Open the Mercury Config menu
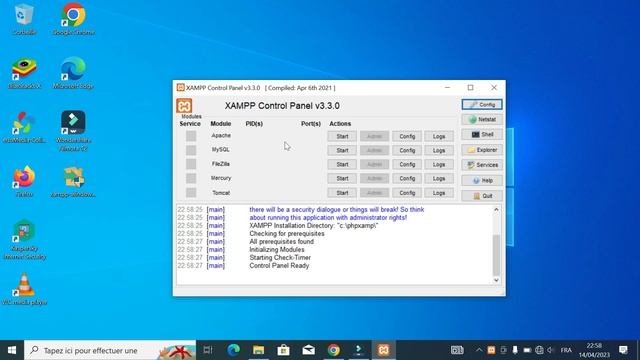Viewport: 640px width, 360px height. (x=407, y=179)
